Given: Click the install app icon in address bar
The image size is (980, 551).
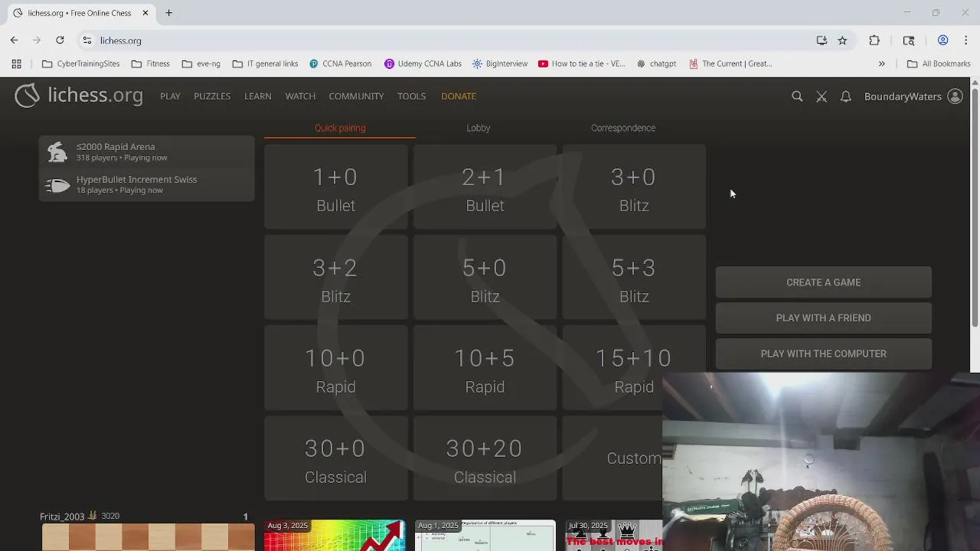Looking at the screenshot, I should (x=822, y=41).
